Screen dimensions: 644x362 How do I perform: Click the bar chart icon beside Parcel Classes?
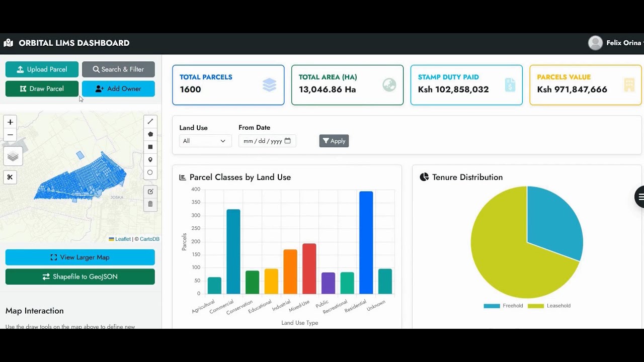[x=183, y=177]
